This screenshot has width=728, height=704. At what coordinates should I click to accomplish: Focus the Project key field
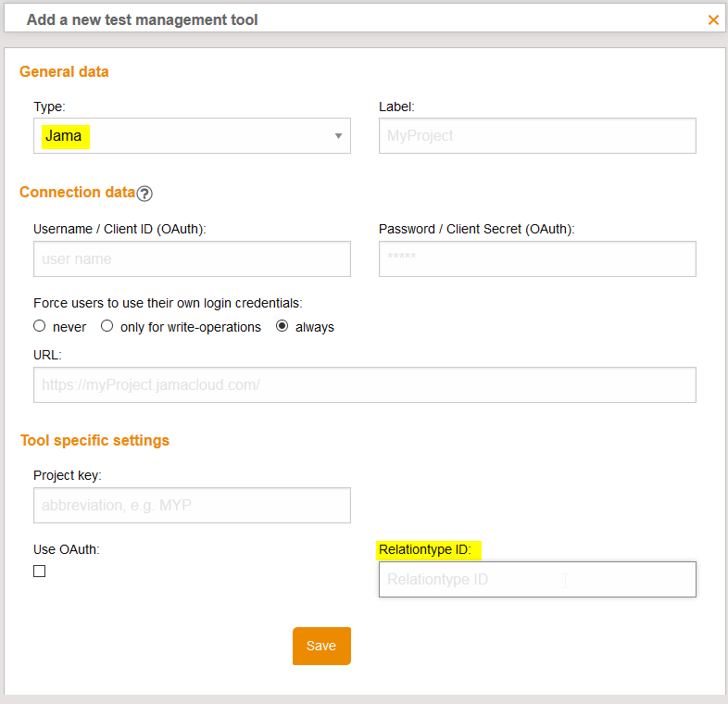pos(192,506)
